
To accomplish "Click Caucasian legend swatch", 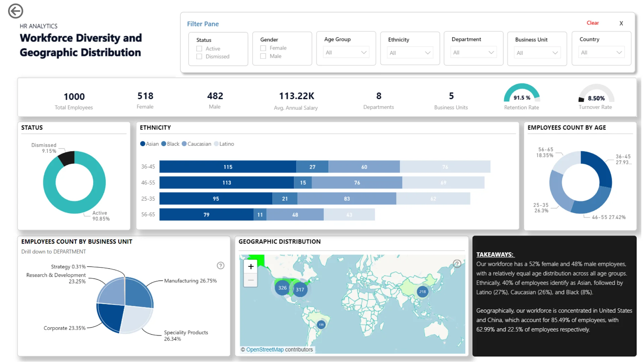I will [184, 144].
